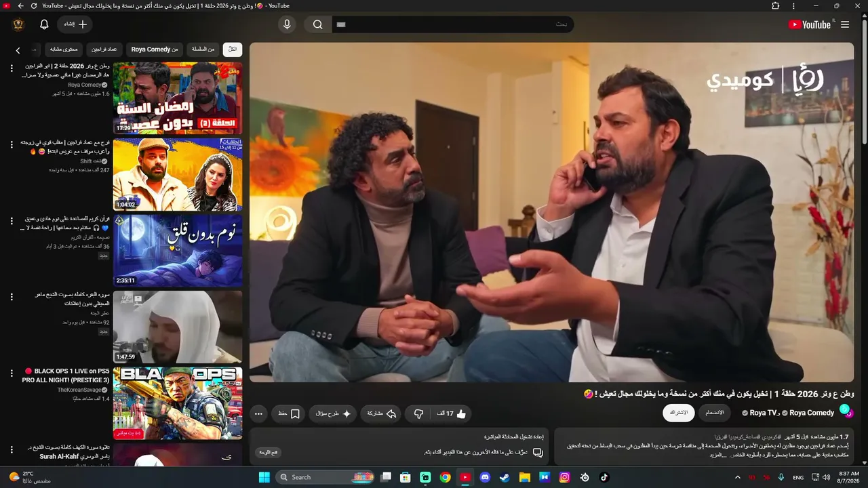
Task: Open the Black Ops live stream thumbnail
Action: (x=178, y=403)
